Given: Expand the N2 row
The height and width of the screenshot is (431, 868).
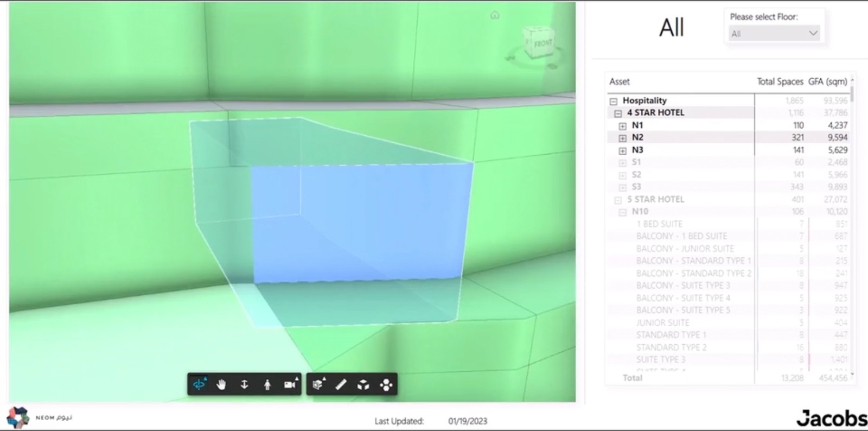Looking at the screenshot, I should [622, 138].
